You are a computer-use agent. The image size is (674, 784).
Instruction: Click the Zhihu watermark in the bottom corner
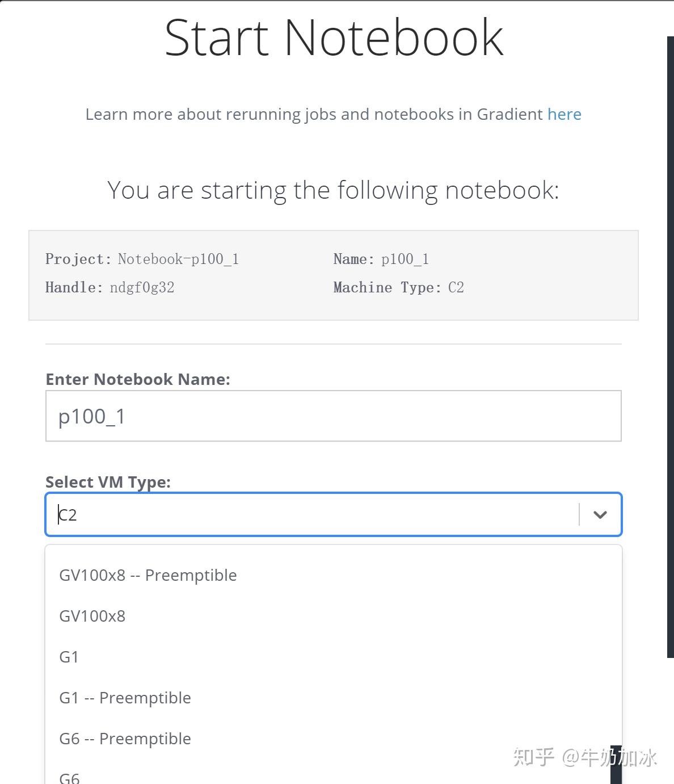pyautogui.click(x=584, y=757)
